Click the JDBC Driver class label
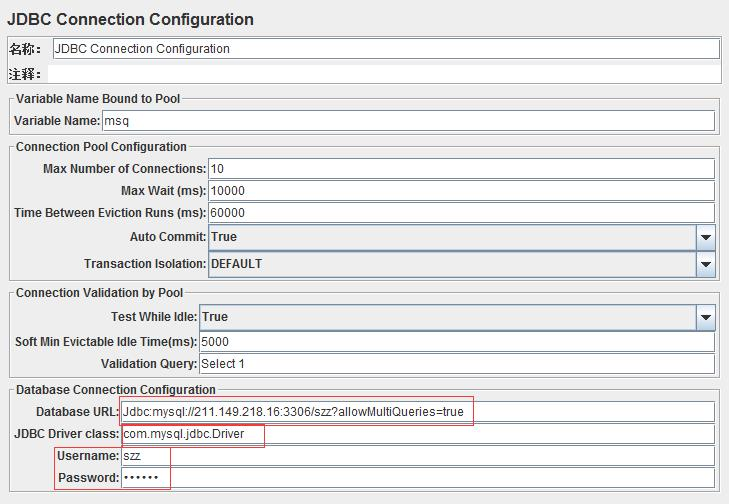 tap(66, 434)
